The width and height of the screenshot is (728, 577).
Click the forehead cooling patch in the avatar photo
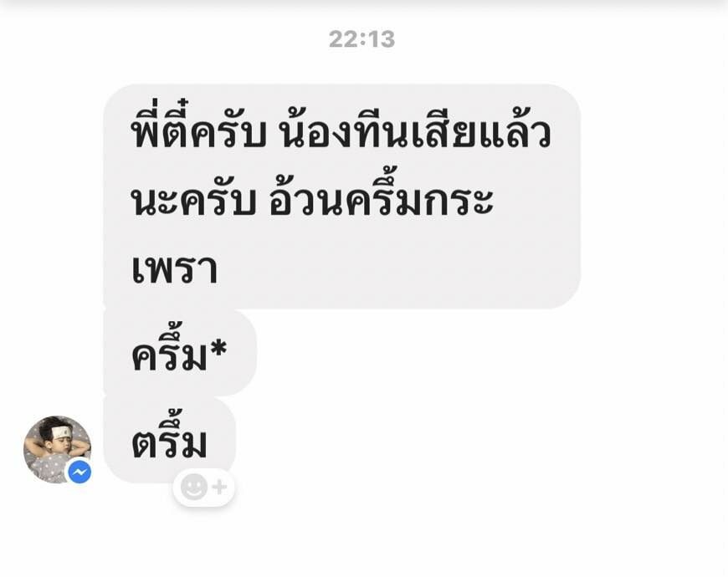(x=61, y=432)
